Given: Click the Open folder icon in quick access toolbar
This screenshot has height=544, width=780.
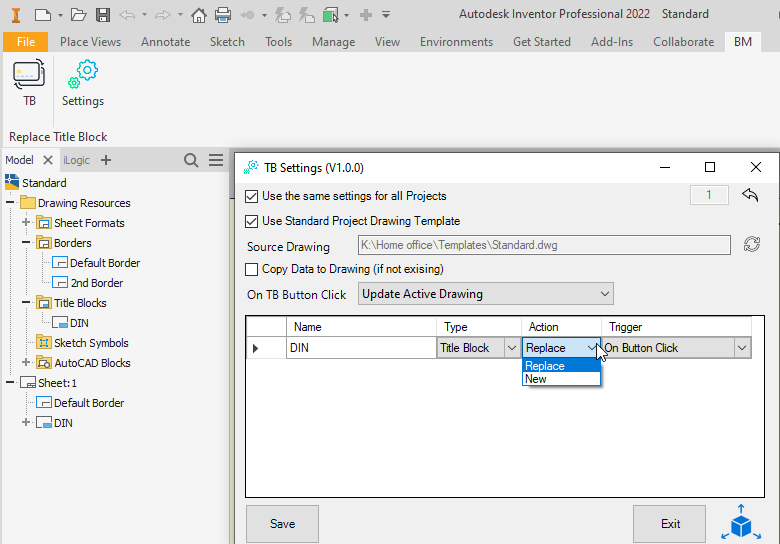Looking at the screenshot, I should [x=78, y=15].
